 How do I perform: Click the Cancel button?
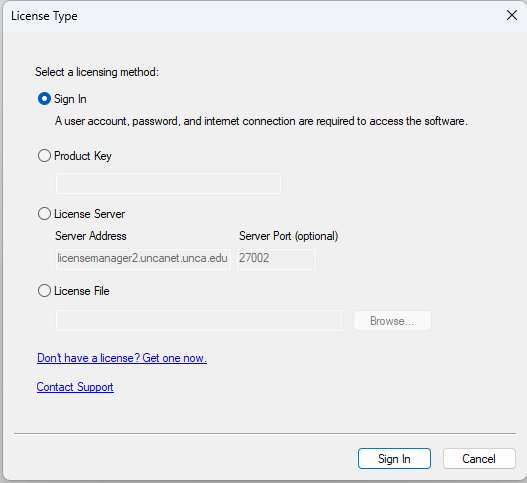point(479,458)
